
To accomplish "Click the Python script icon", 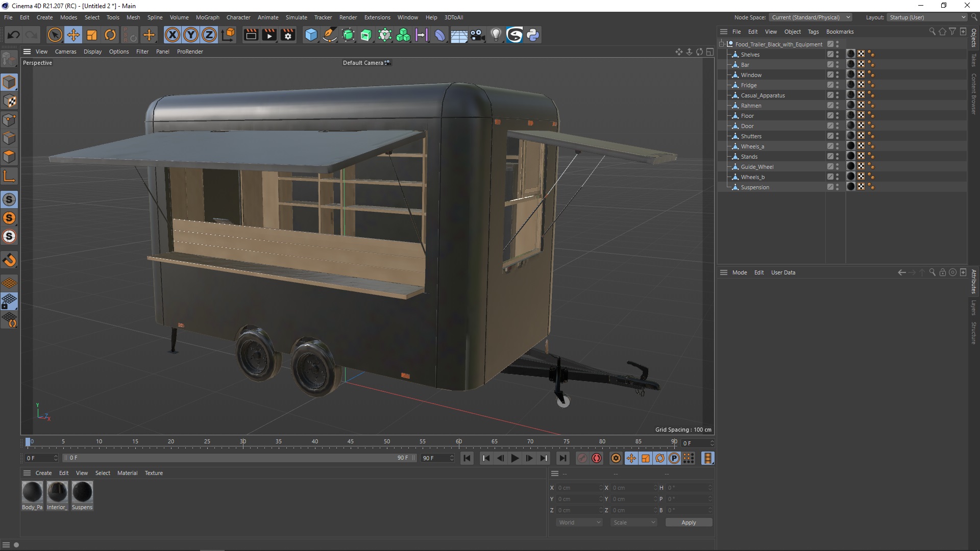I will click(x=533, y=35).
